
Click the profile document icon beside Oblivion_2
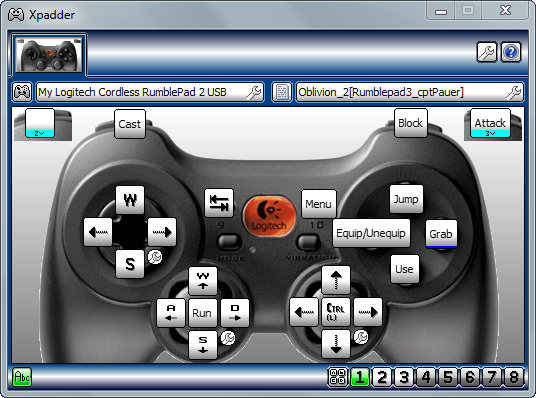tap(282, 92)
